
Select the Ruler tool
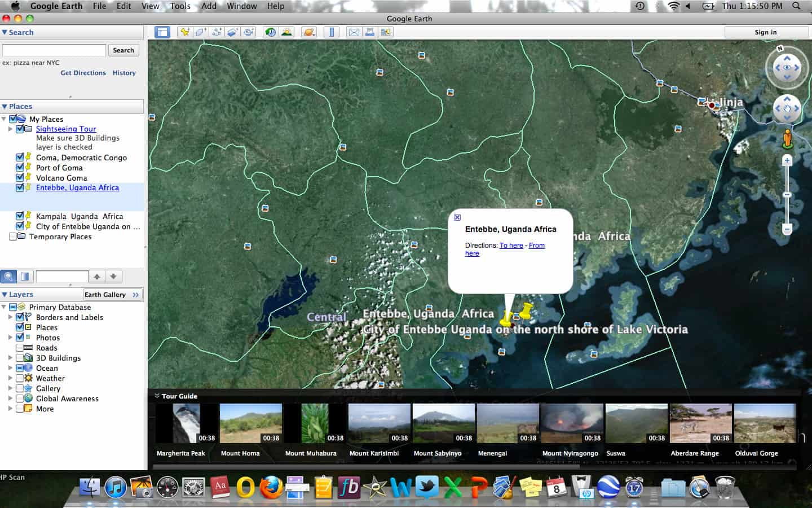(x=332, y=32)
